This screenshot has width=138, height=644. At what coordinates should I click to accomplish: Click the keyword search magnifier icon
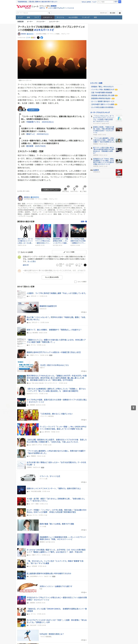pos(49,13)
